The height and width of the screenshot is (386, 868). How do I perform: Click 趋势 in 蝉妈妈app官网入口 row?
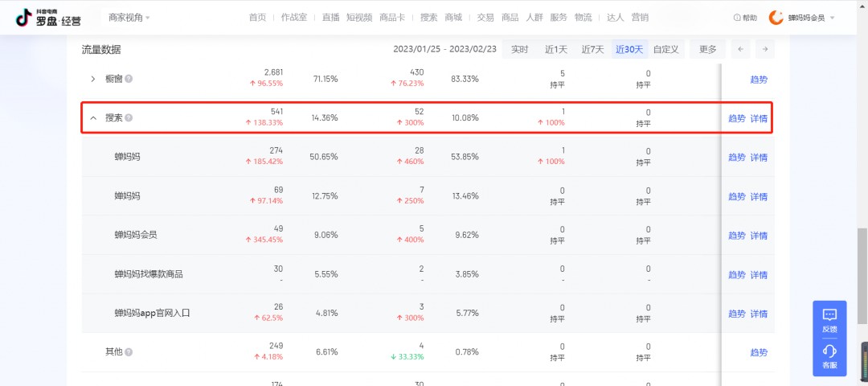tap(737, 314)
